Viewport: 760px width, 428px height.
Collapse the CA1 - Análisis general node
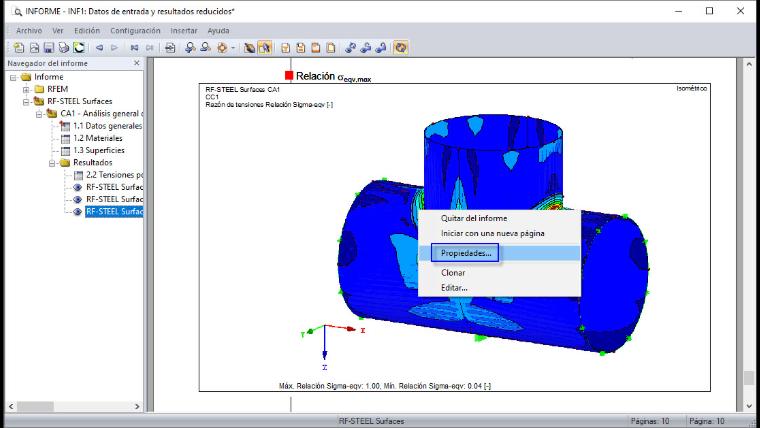39,114
